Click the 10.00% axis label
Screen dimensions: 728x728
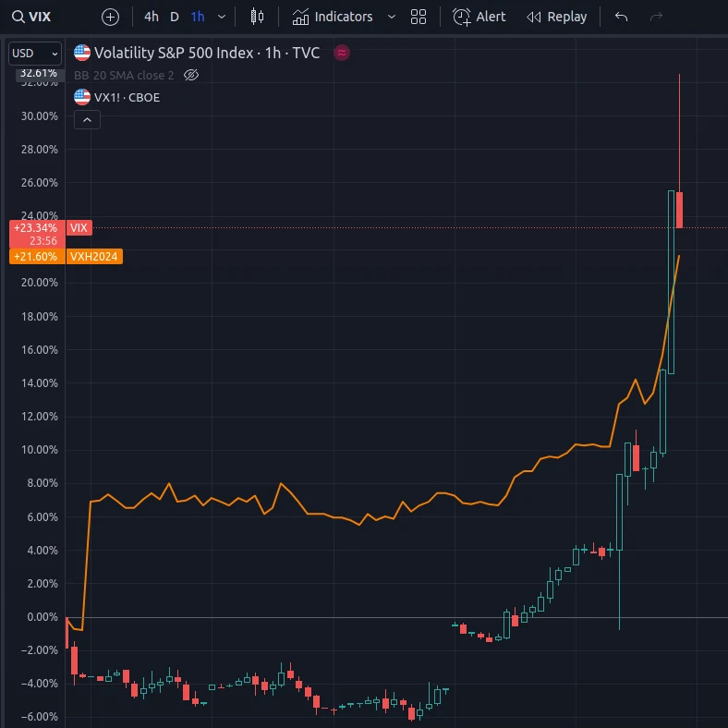click(40, 450)
